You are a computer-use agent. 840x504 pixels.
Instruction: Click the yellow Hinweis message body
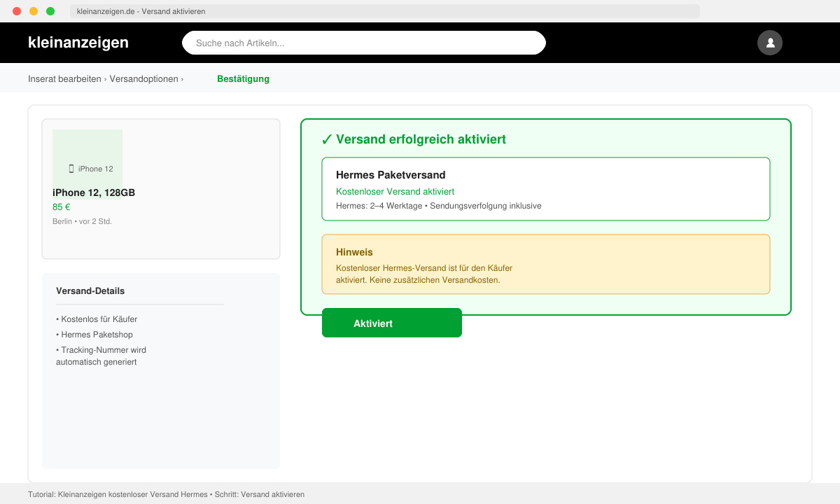pyautogui.click(x=424, y=274)
